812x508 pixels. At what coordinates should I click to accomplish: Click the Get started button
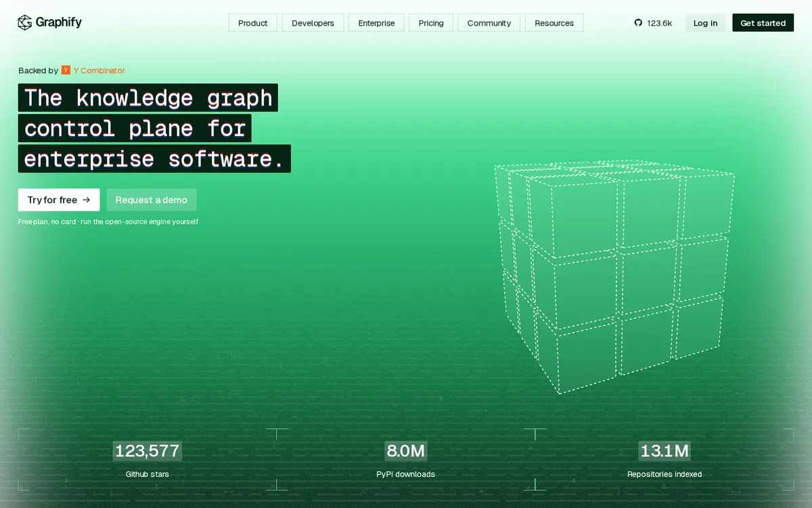(763, 23)
